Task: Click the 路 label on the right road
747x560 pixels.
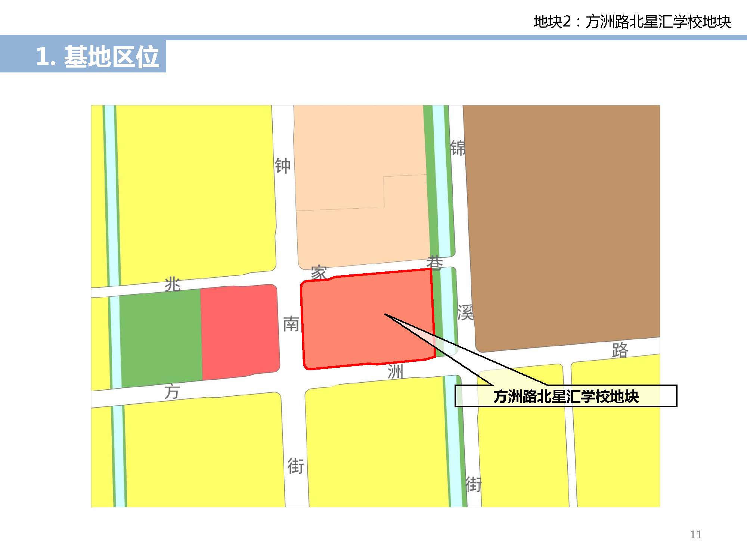Action: (x=620, y=350)
